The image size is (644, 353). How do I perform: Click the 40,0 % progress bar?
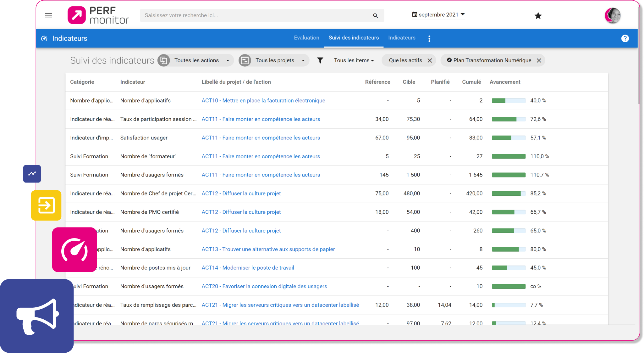pos(509,101)
